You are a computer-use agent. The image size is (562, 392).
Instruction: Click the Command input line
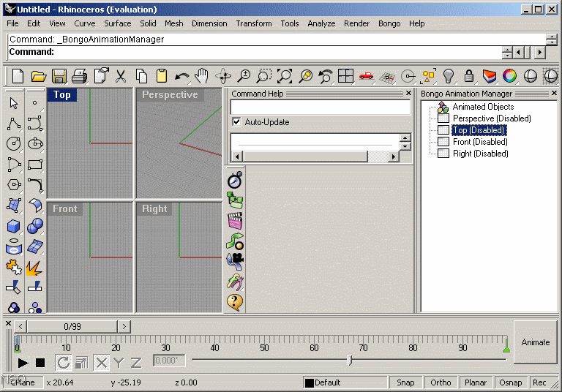coord(255,52)
